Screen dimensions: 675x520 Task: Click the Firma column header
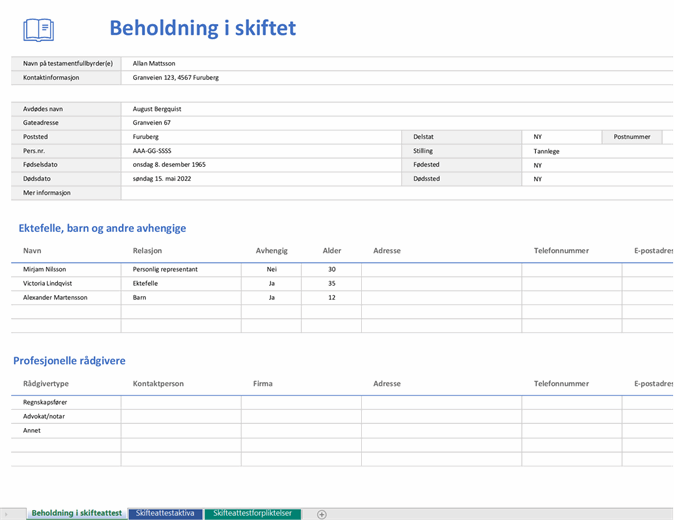coord(263,384)
